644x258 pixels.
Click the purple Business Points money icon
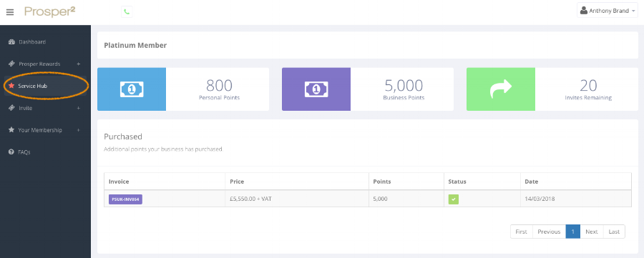316,89
